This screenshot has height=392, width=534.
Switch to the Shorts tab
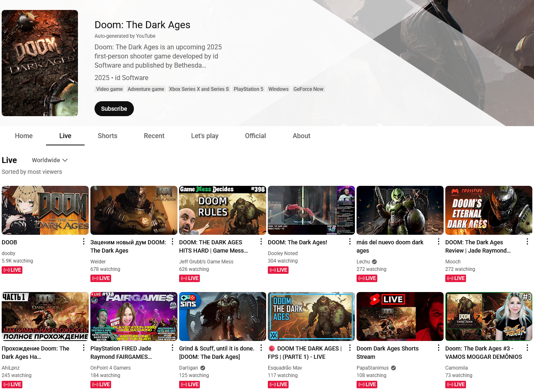107,136
